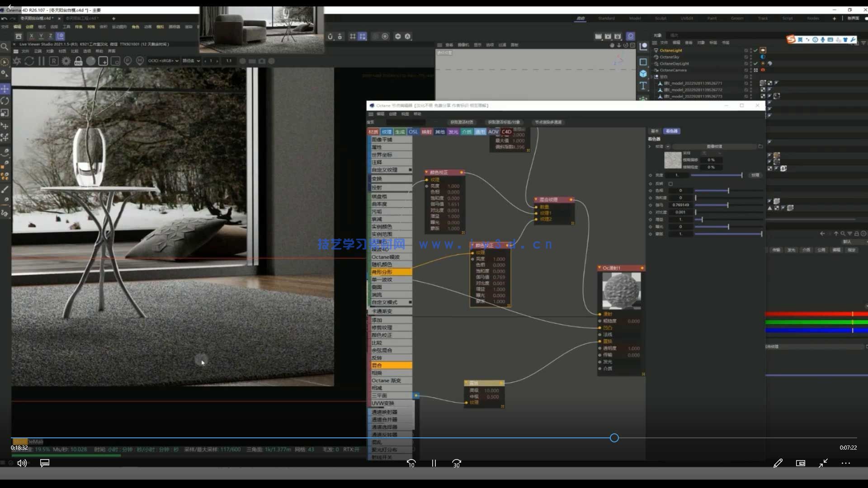
Task: Adjust the gamma slider at 0.769149
Action: (x=727, y=205)
